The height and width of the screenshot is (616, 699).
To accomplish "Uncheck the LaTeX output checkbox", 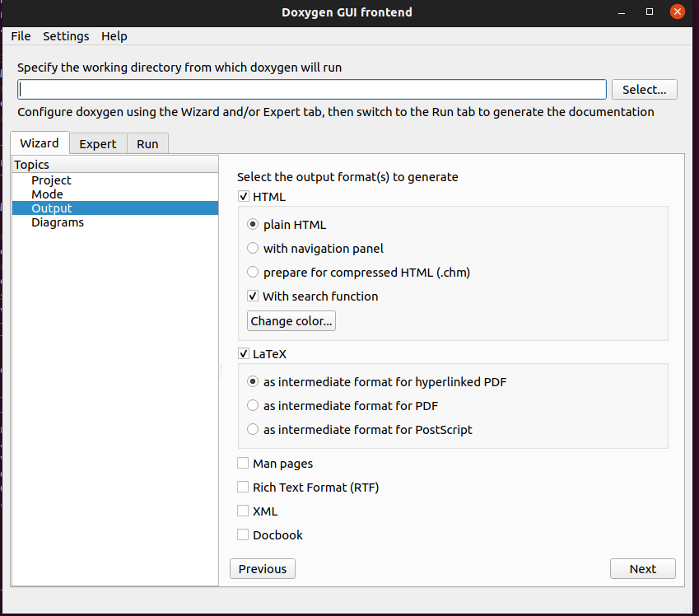I will pos(244,354).
